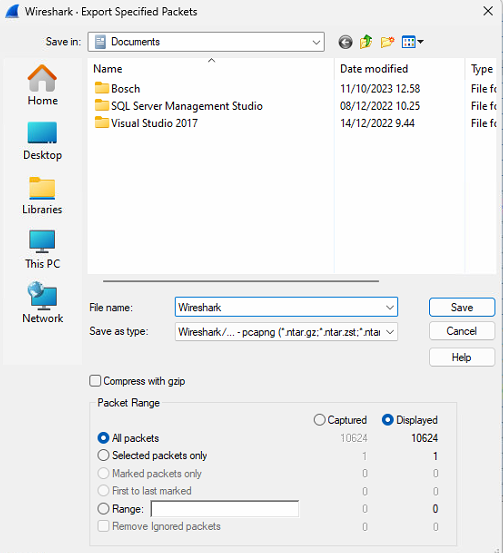Go back to last folder visited

click(345, 42)
